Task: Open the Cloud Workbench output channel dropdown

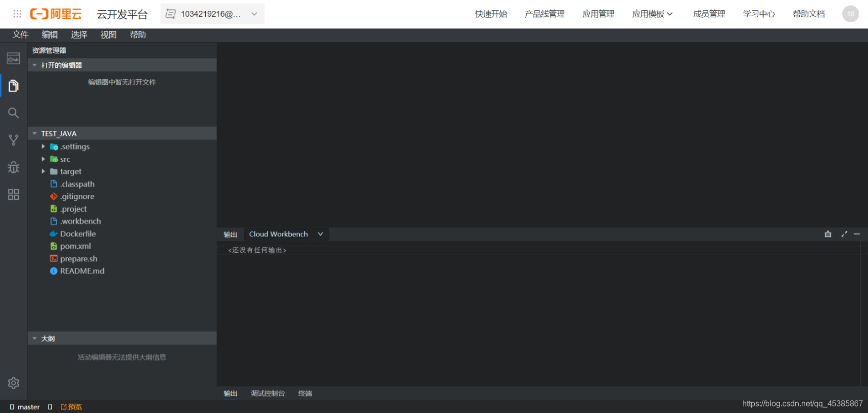Action: (286, 234)
